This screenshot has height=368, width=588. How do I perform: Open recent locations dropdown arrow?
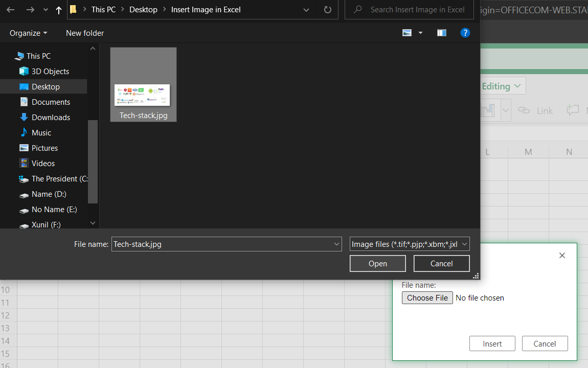pyautogui.click(x=46, y=10)
